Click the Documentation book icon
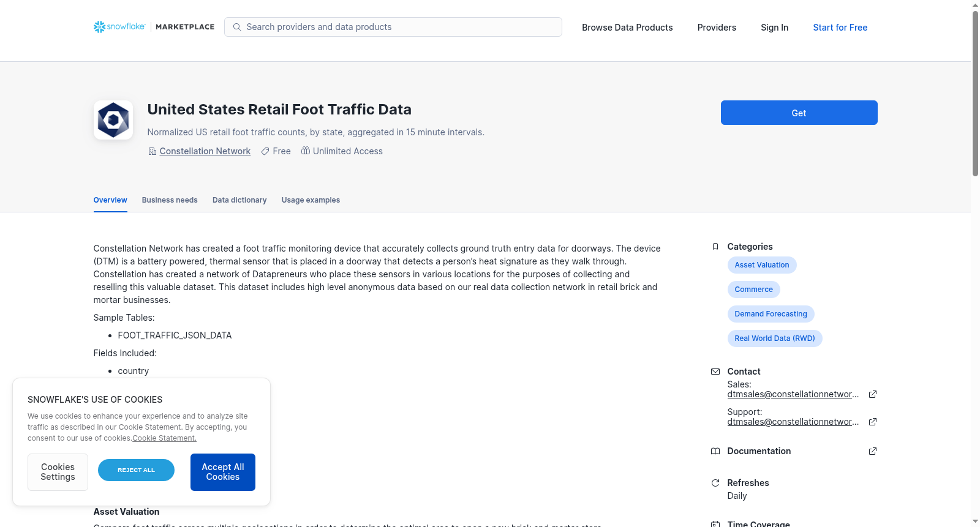The image size is (980, 527). click(x=715, y=451)
